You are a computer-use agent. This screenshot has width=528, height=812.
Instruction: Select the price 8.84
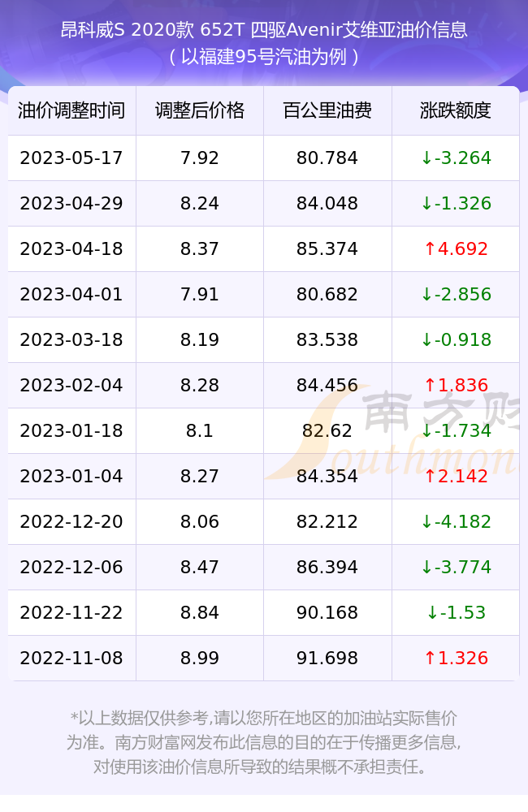[200, 613]
